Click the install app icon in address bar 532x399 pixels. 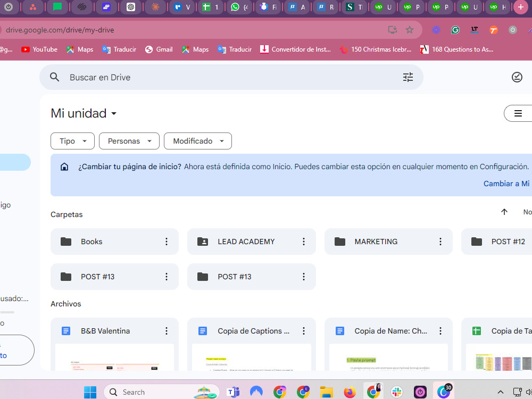393,30
